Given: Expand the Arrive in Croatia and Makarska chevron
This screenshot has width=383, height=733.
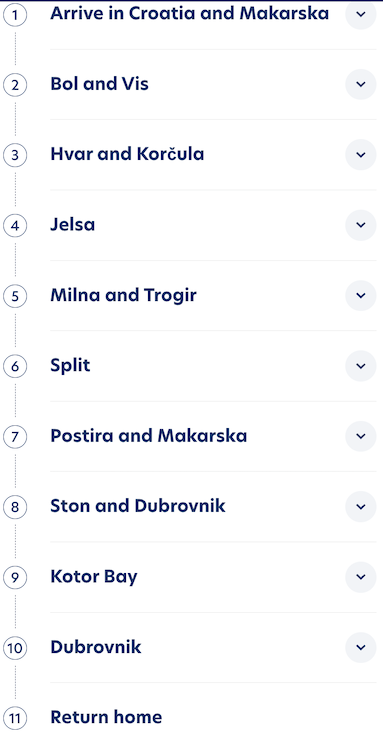Looking at the screenshot, I should [361, 14].
